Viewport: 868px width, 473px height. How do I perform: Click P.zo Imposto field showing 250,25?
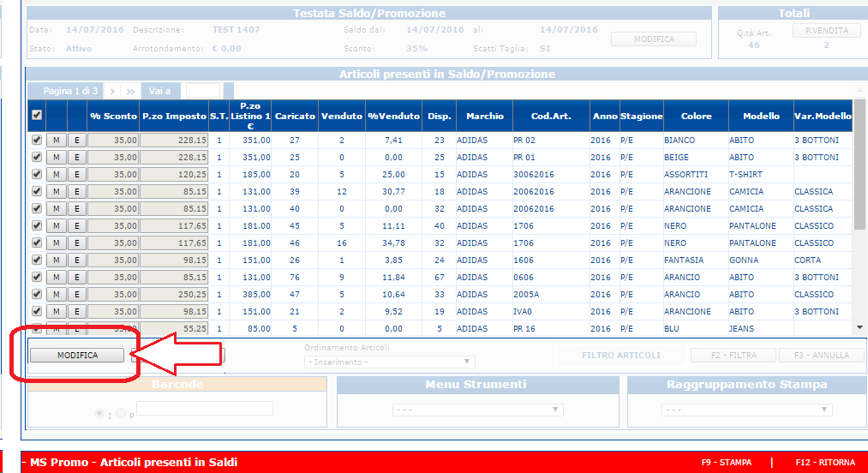click(x=174, y=294)
